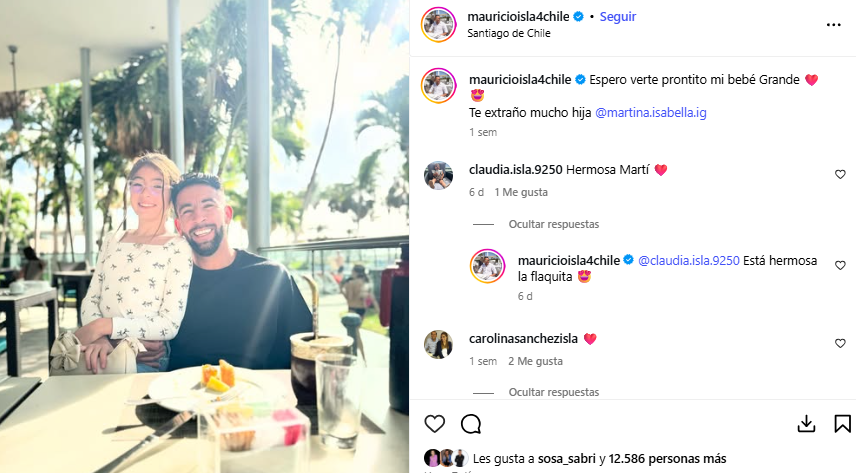Open the three-dot more options menu
The width and height of the screenshot is (856, 473).
pyautogui.click(x=834, y=25)
